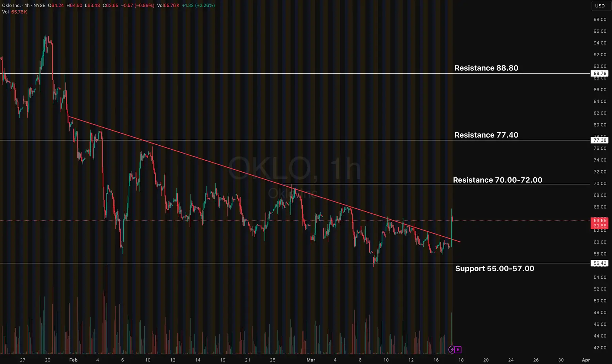Click the 77.38 price axis label
Screen dimensions: 612x364
coord(600,140)
